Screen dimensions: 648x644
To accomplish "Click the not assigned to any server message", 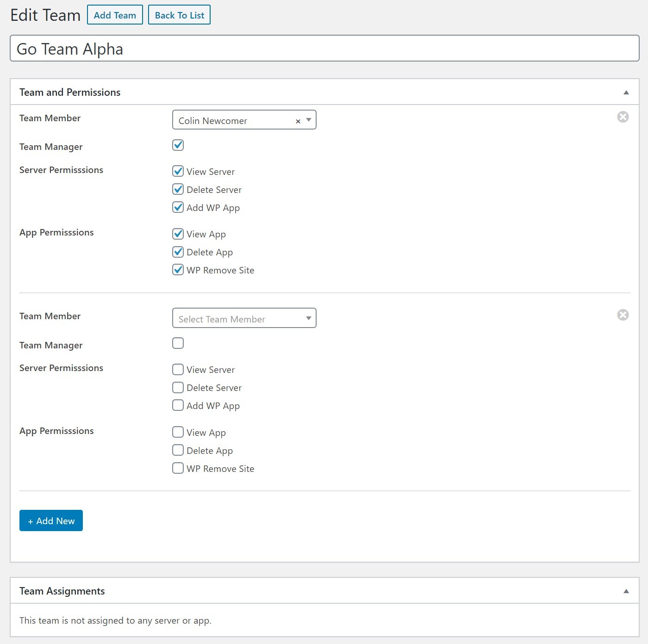I will pyautogui.click(x=115, y=620).
